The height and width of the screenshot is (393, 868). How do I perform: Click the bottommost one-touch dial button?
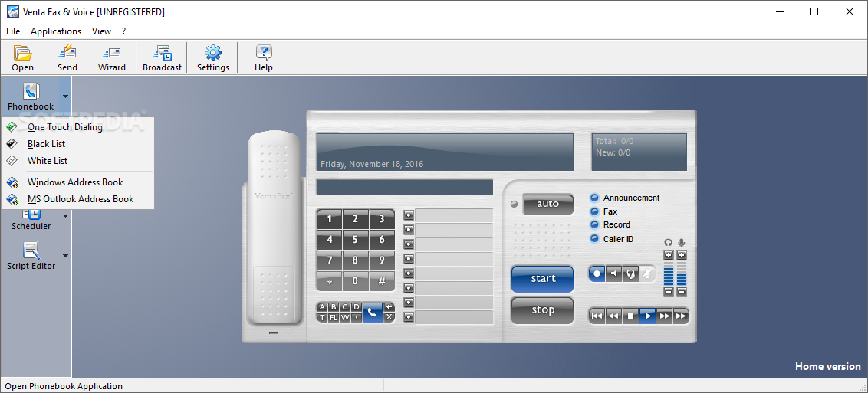pos(409,316)
